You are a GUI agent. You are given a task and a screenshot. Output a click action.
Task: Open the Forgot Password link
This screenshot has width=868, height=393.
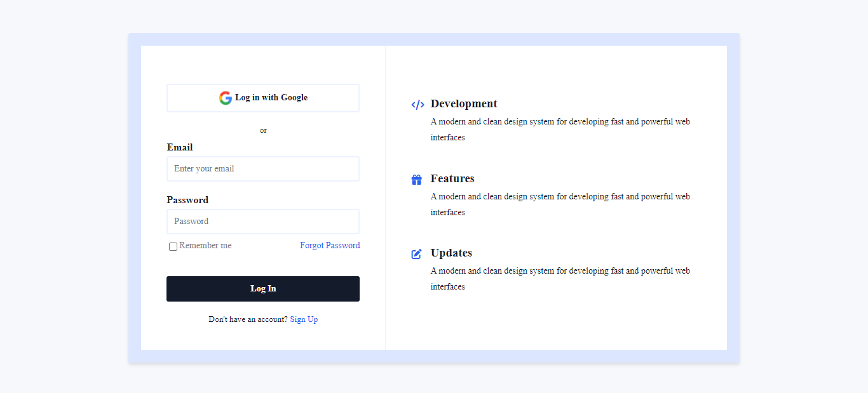pyautogui.click(x=330, y=246)
